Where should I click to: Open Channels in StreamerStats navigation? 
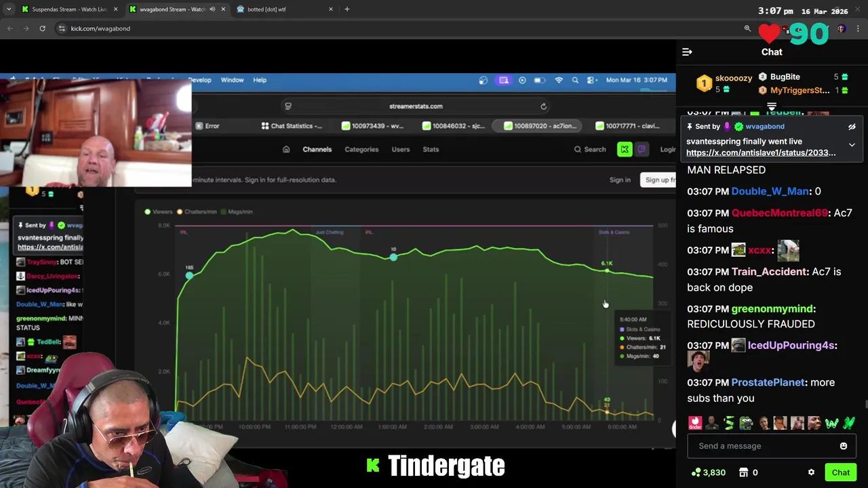(x=317, y=150)
